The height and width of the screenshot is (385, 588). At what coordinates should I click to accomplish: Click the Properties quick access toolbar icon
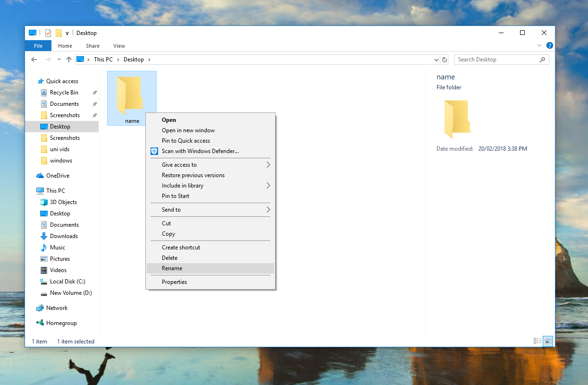(48, 33)
